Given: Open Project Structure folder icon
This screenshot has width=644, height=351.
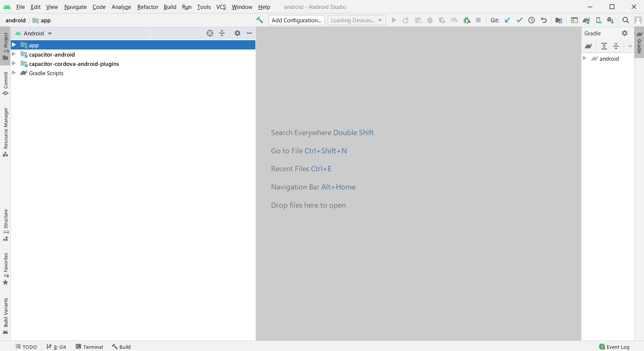Looking at the screenshot, I should pos(559,20).
